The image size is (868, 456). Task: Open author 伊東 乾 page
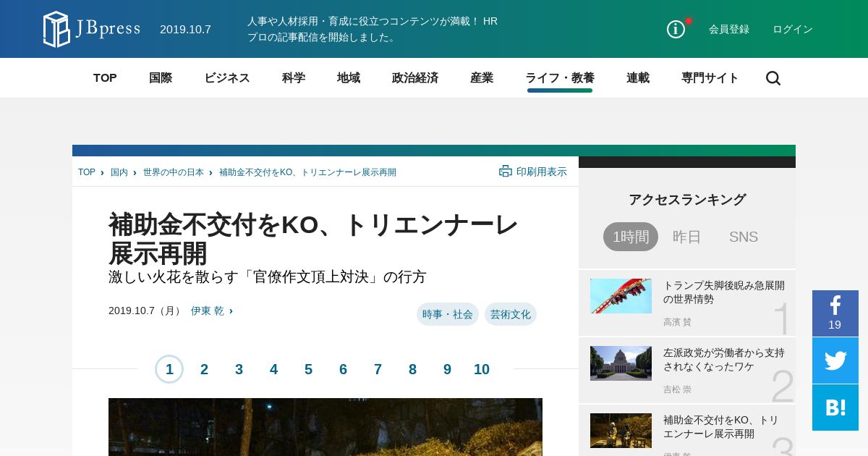(x=208, y=311)
